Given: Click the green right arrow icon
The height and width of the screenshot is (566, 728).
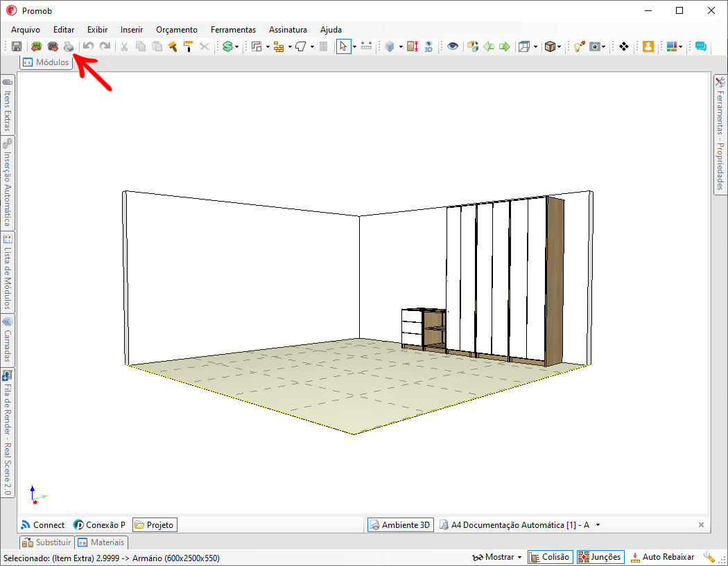Looking at the screenshot, I should click(505, 46).
